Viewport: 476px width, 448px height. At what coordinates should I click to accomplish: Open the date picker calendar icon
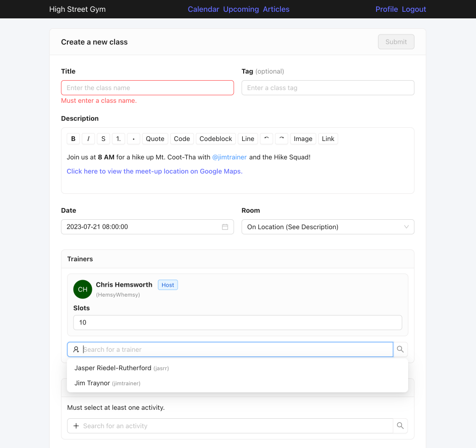(225, 227)
